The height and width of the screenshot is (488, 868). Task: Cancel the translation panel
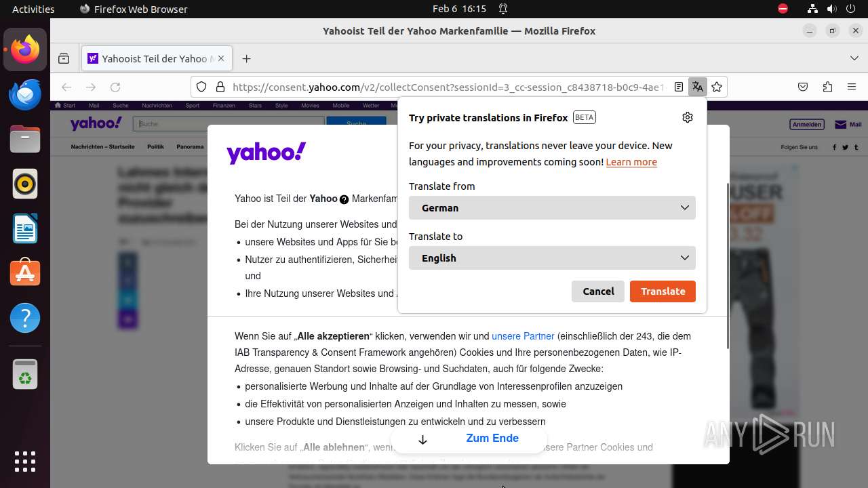pos(598,291)
